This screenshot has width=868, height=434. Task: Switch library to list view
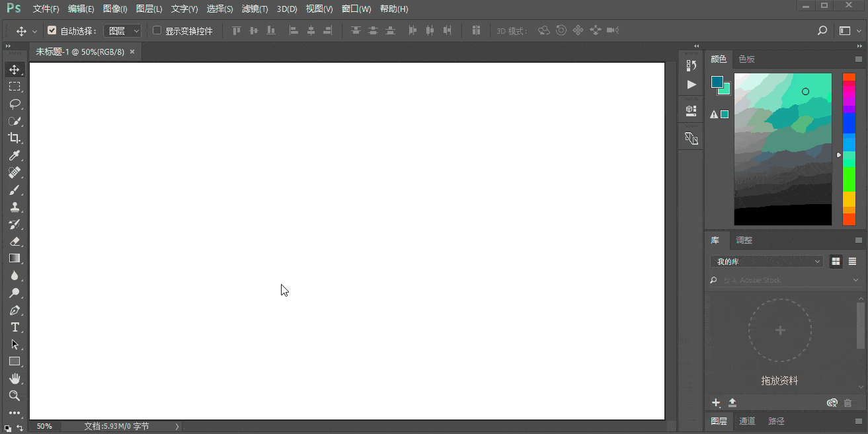(x=852, y=262)
